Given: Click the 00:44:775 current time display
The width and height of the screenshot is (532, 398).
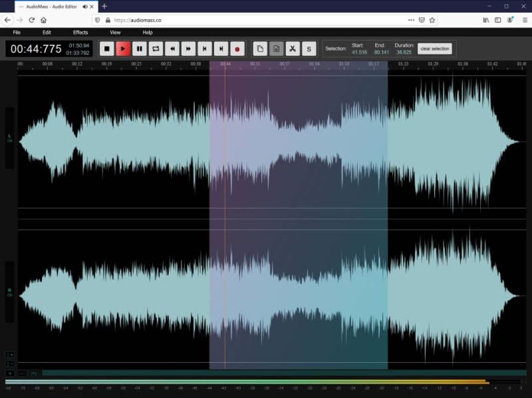Looking at the screenshot, I should [36, 49].
